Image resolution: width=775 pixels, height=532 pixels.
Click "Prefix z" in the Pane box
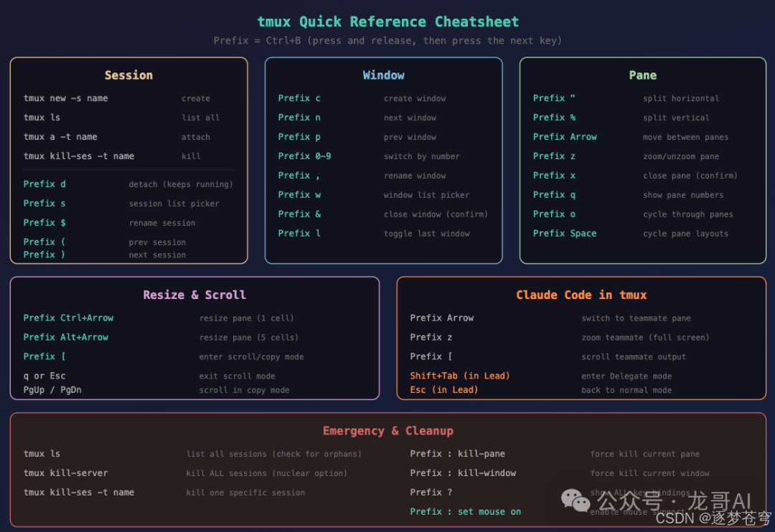[554, 156]
